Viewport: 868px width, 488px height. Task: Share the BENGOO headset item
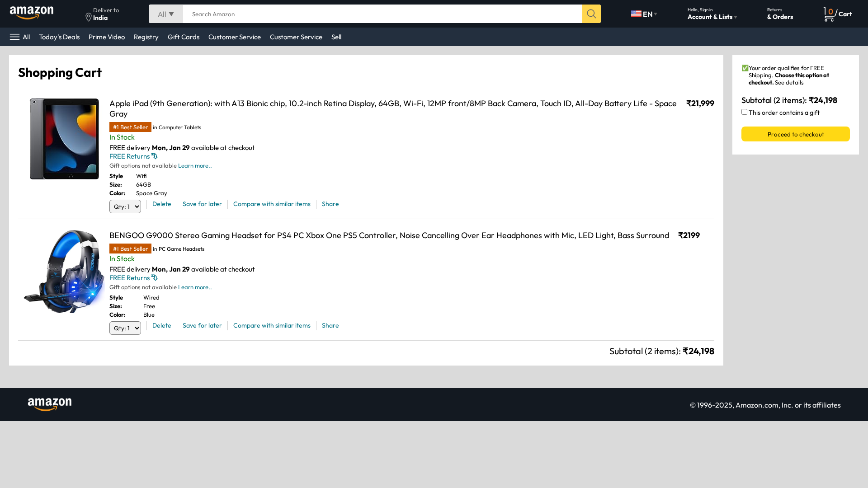[x=330, y=325]
